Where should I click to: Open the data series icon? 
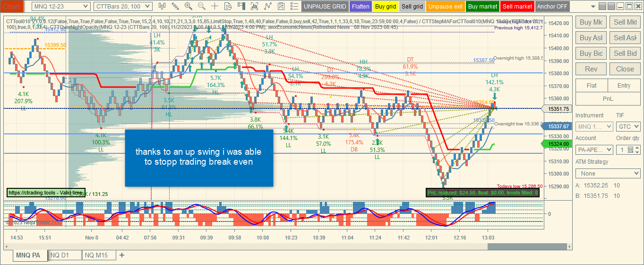[228, 6]
